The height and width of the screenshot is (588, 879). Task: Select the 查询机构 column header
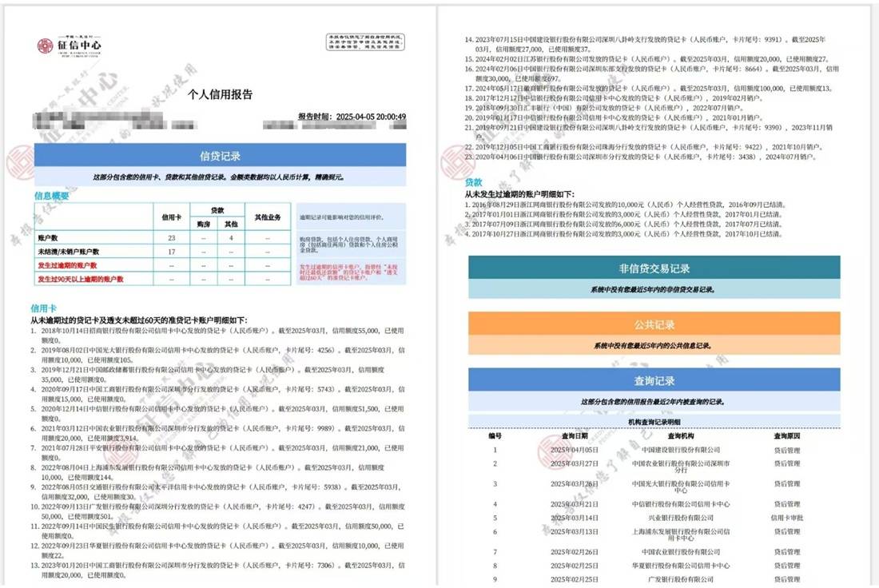coord(681,435)
